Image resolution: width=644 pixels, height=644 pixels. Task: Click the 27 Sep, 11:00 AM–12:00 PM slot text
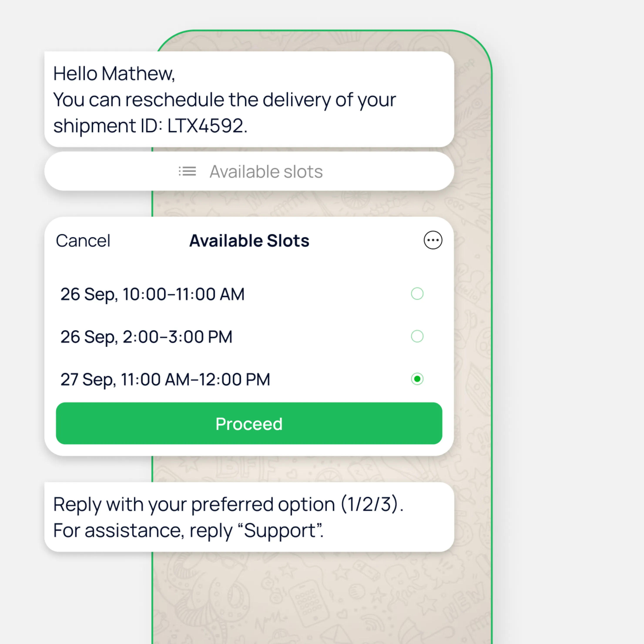pyautogui.click(x=165, y=380)
